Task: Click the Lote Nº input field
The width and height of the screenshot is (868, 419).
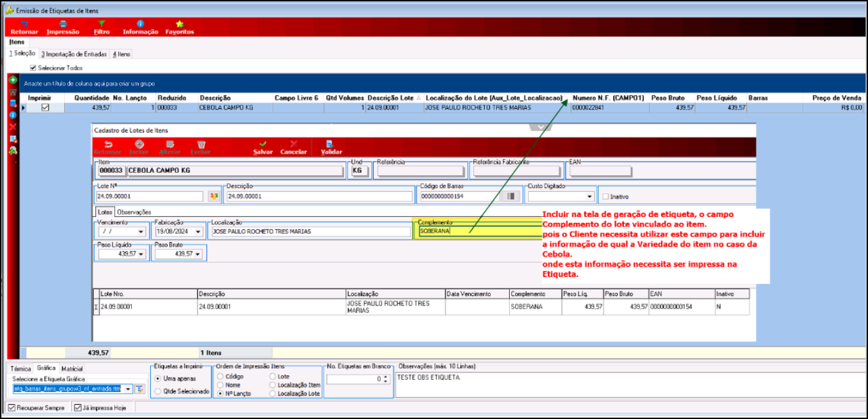Action: tap(150, 197)
